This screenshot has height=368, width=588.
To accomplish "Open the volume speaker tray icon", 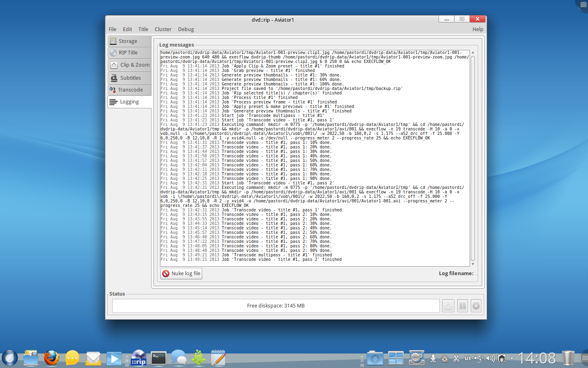I will [x=490, y=359].
